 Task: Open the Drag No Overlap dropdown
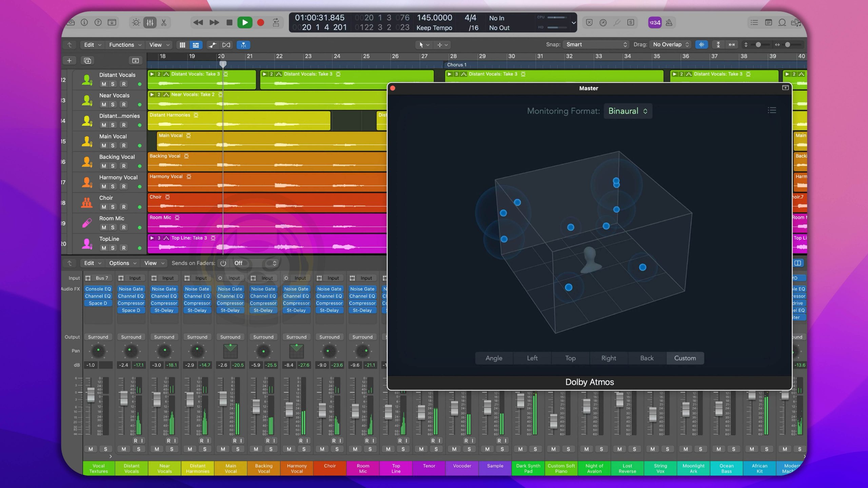[x=671, y=44]
